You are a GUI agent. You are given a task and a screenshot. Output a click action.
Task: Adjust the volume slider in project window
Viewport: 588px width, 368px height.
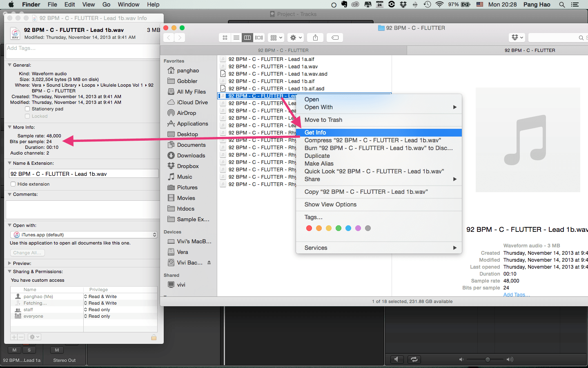(487, 359)
